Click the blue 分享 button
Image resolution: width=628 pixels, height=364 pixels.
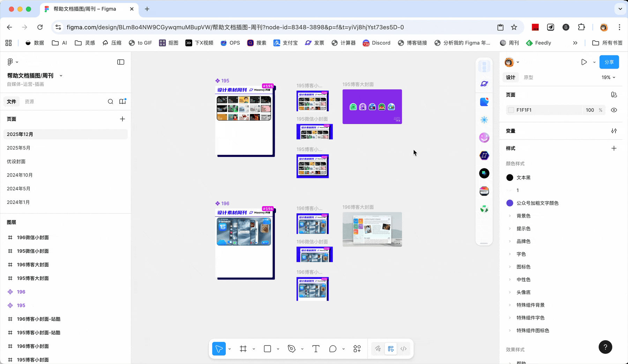click(609, 62)
